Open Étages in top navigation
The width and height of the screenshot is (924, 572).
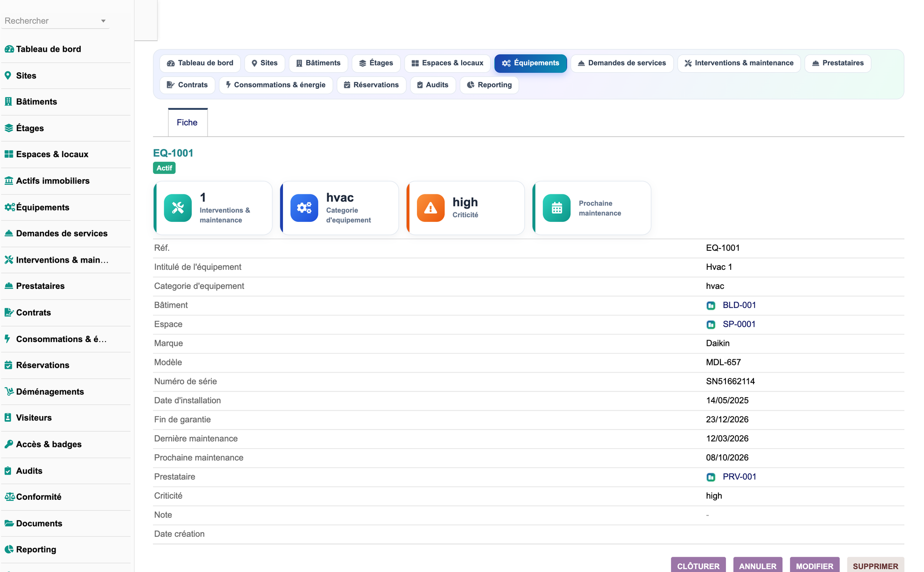click(376, 63)
